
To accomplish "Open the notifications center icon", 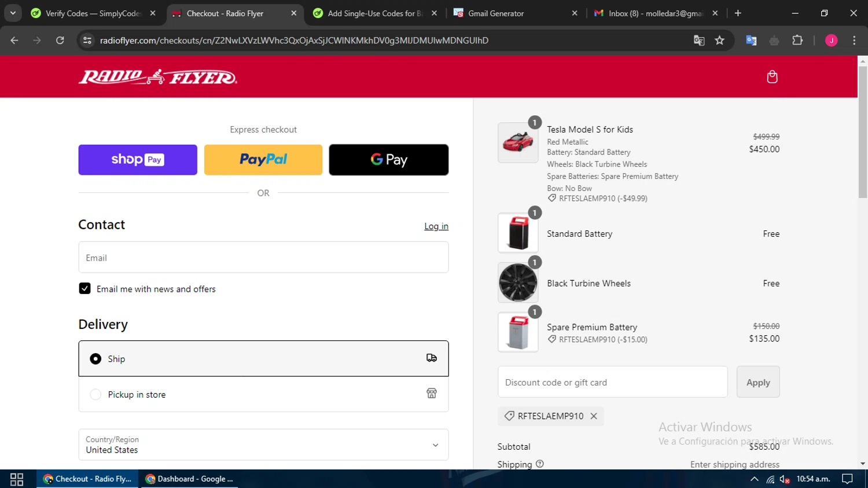I will 847,479.
